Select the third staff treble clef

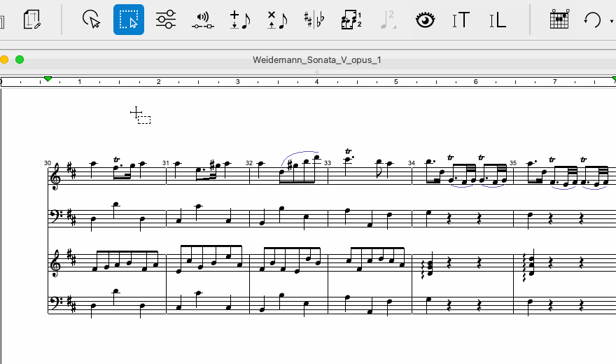tap(56, 262)
